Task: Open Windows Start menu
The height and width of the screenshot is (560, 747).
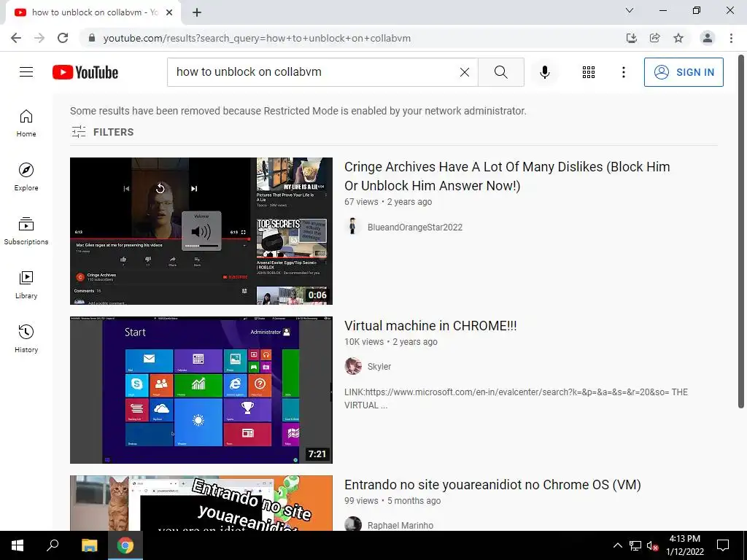Action: point(18,545)
